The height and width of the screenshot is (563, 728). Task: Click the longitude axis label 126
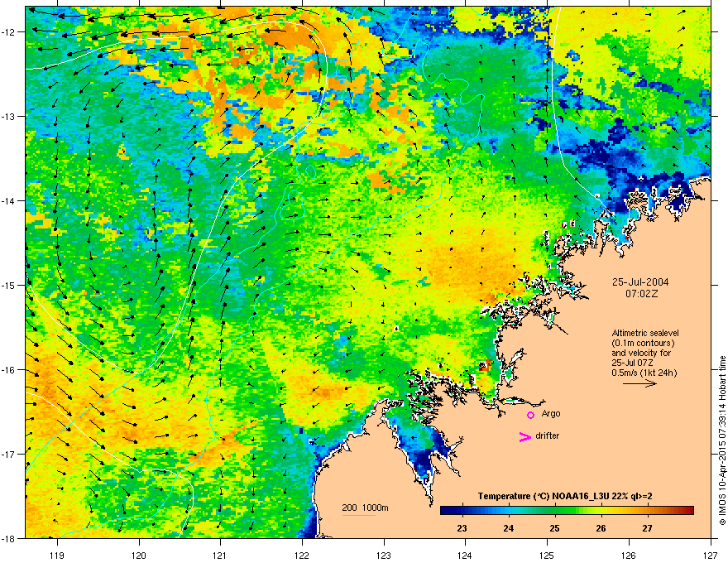629,555
